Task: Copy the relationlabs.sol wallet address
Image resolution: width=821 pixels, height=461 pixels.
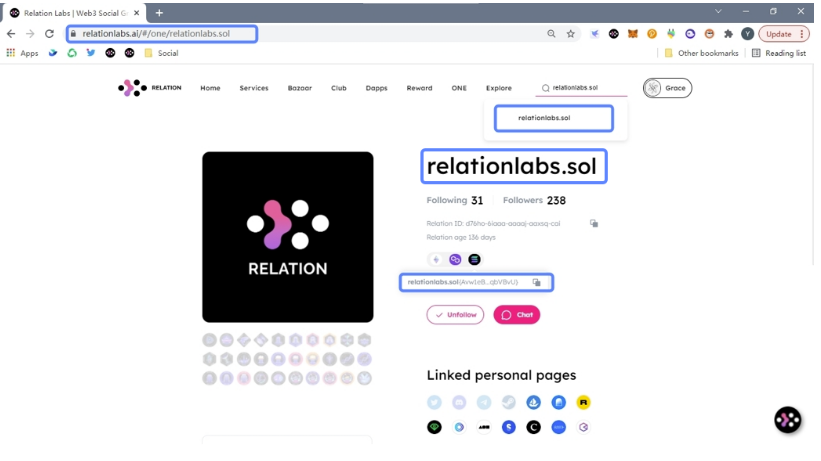Action: point(537,282)
